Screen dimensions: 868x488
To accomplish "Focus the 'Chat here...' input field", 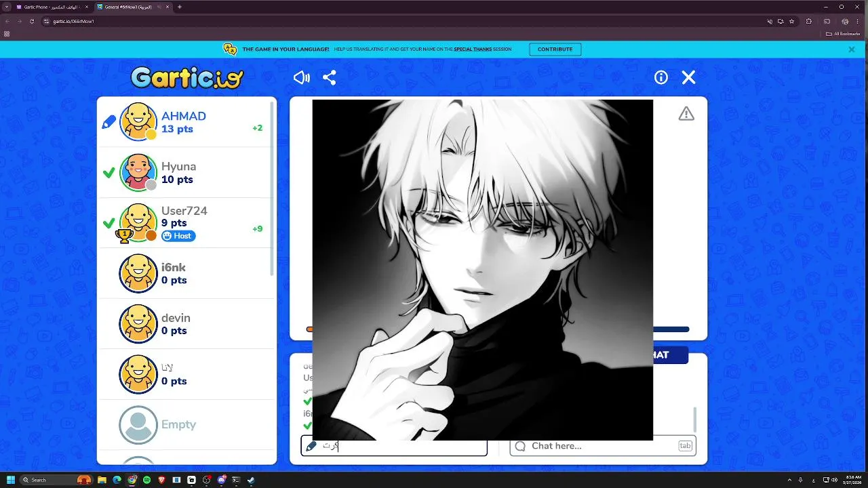I will pos(603,446).
